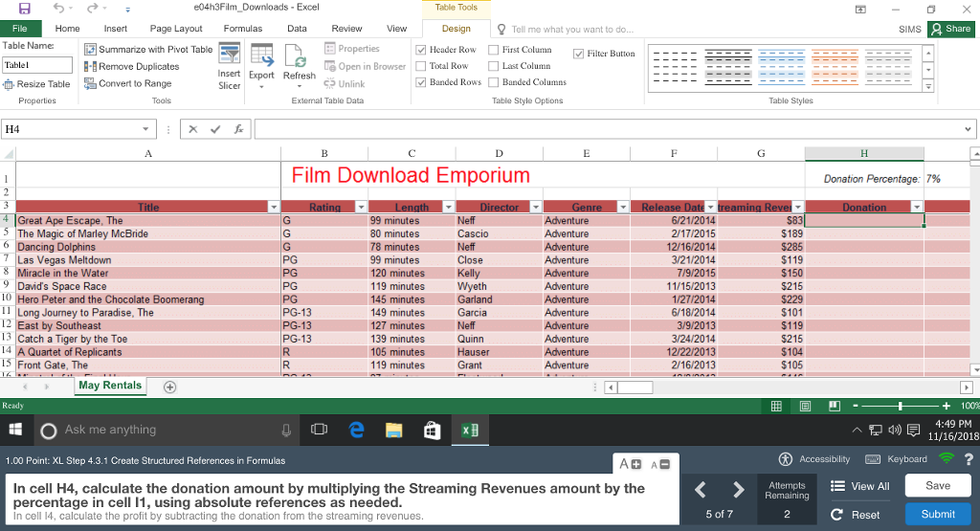Open File Explorer from taskbar
This screenshot has height=531, width=980.
393,430
